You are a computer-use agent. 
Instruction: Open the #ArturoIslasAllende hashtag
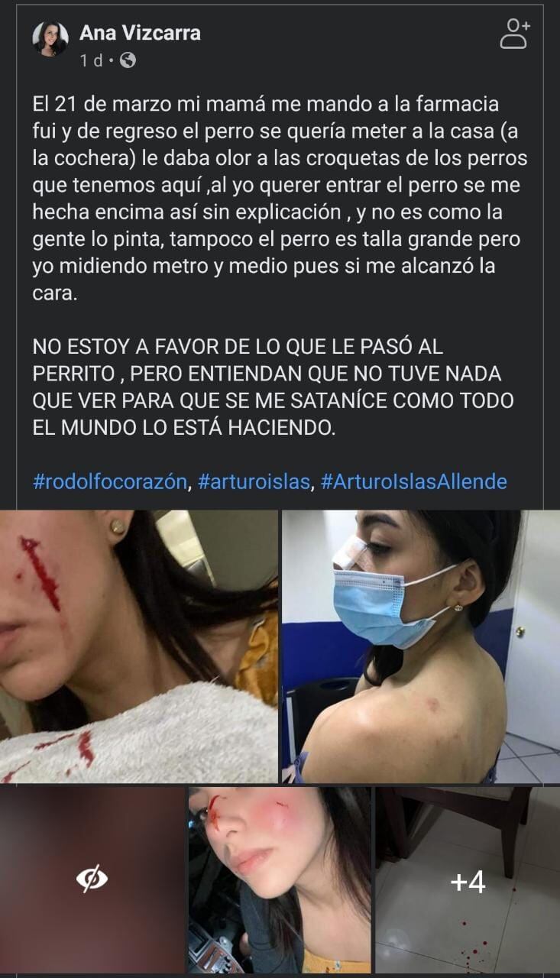tap(413, 481)
